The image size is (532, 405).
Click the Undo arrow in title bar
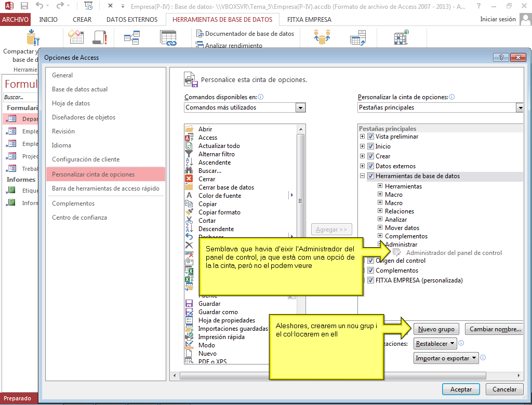tap(39, 6)
